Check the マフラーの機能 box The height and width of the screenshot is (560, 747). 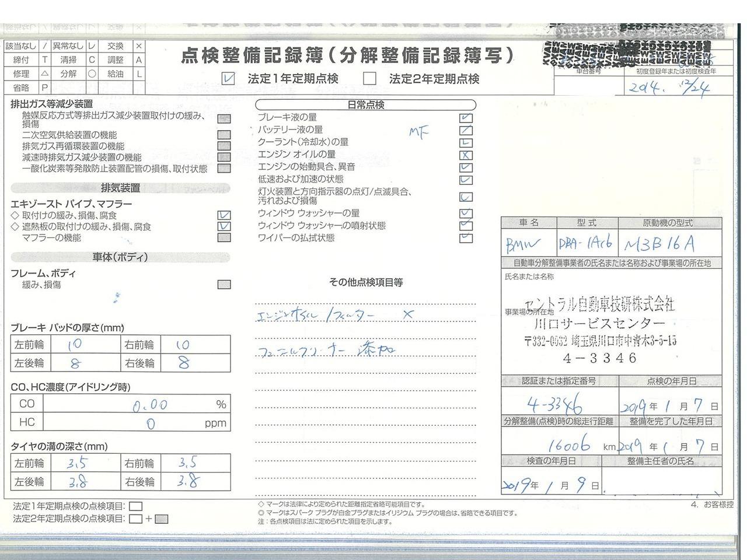[224, 237]
